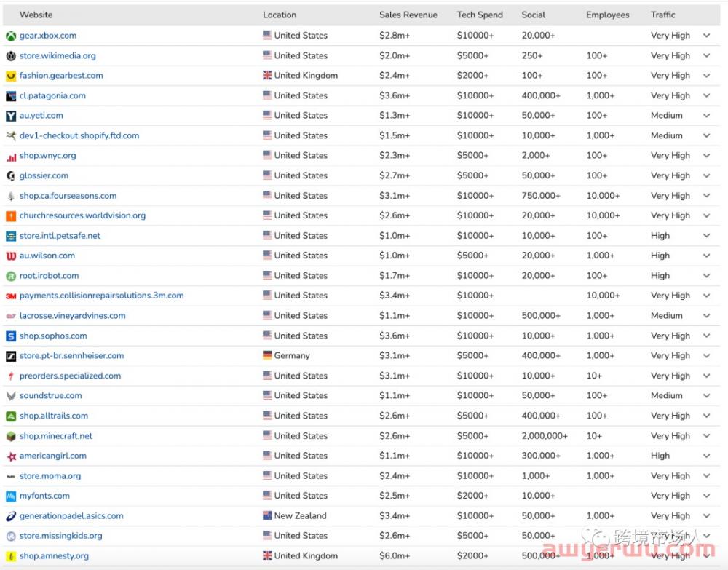Sort by the Employees column header
This screenshot has width=728, height=570.
(x=608, y=15)
